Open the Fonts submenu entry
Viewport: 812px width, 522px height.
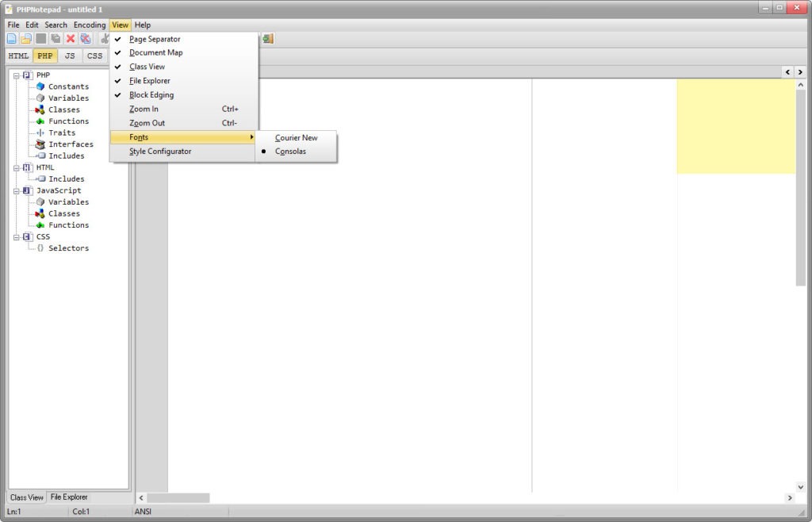pyautogui.click(x=184, y=137)
